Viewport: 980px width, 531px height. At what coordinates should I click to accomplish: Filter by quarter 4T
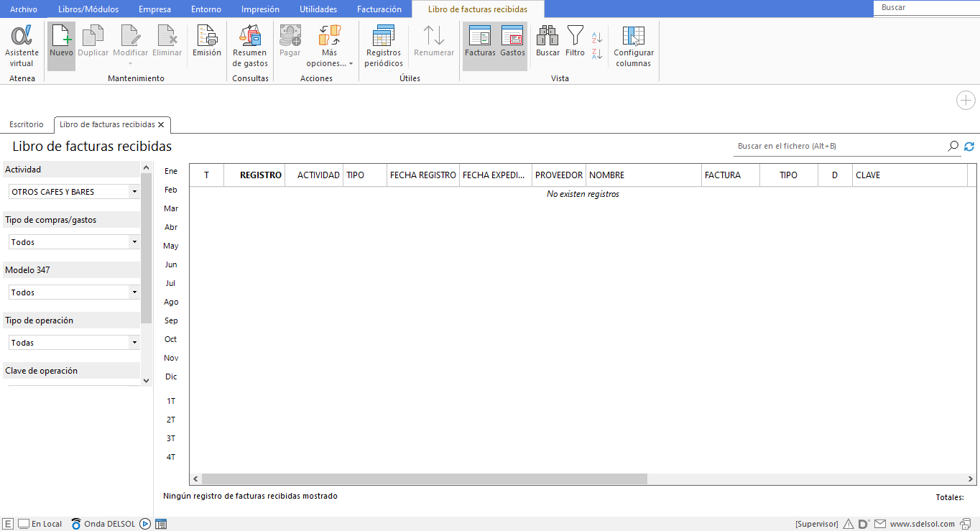click(x=171, y=457)
